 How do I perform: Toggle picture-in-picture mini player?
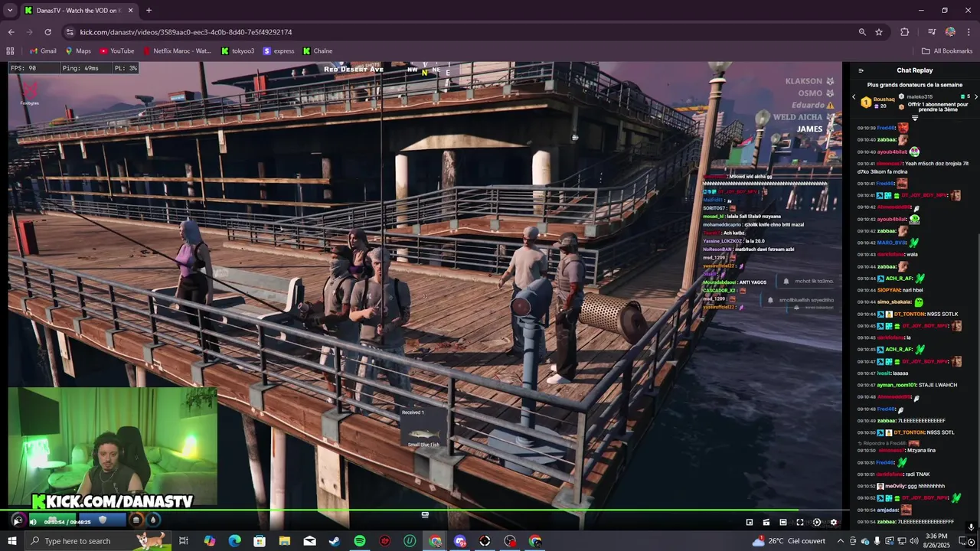click(750, 522)
